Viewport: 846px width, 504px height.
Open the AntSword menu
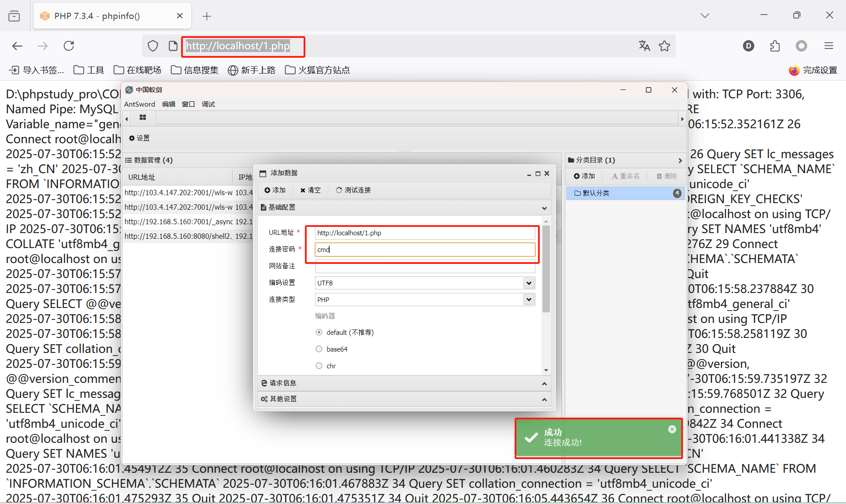(140, 104)
